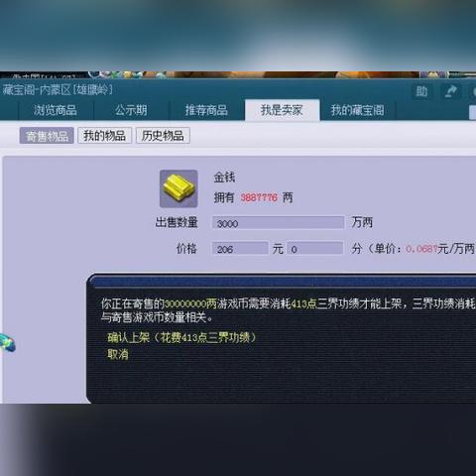Open the 历史物品 sub-tab

point(163,136)
